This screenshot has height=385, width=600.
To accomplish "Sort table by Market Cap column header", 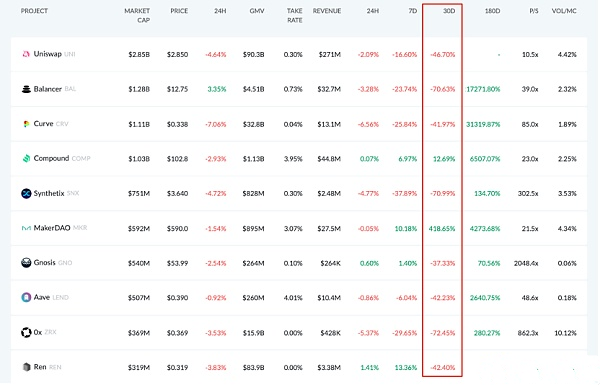I will point(137,15).
